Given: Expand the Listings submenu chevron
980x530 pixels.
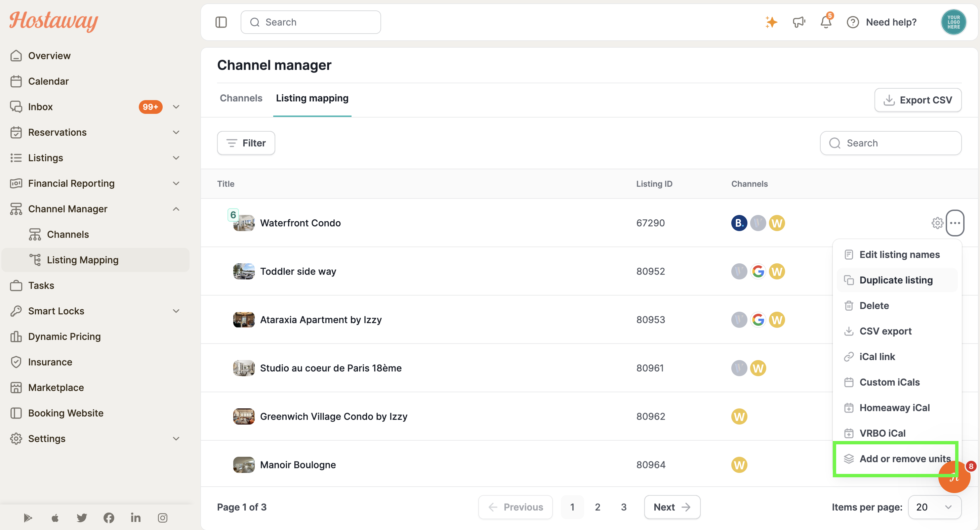Looking at the screenshot, I should pos(176,158).
